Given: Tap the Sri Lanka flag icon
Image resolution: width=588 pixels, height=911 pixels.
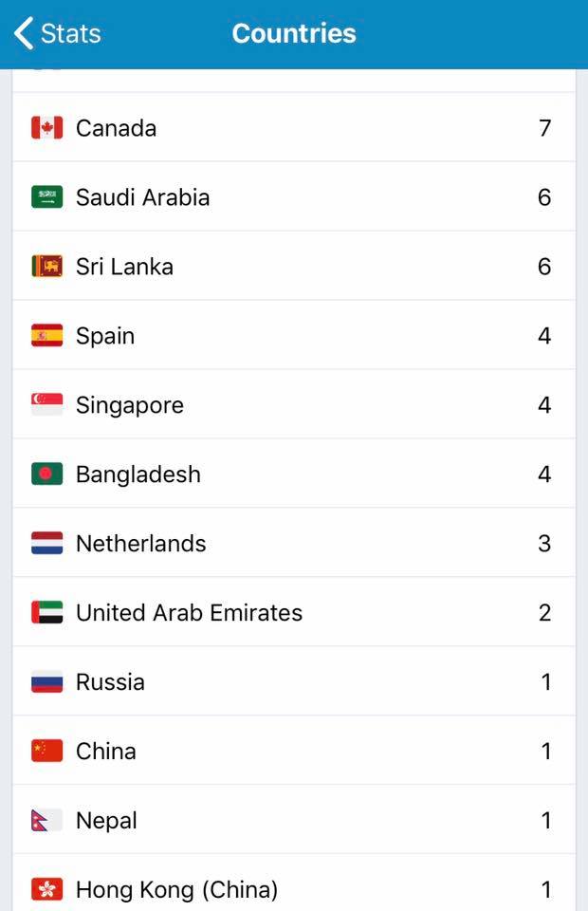Looking at the screenshot, I should tap(47, 267).
